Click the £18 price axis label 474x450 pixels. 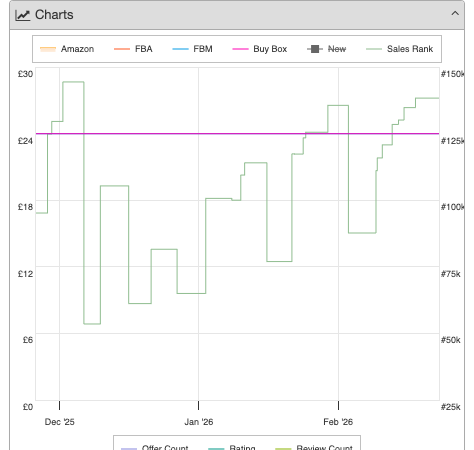(25, 207)
